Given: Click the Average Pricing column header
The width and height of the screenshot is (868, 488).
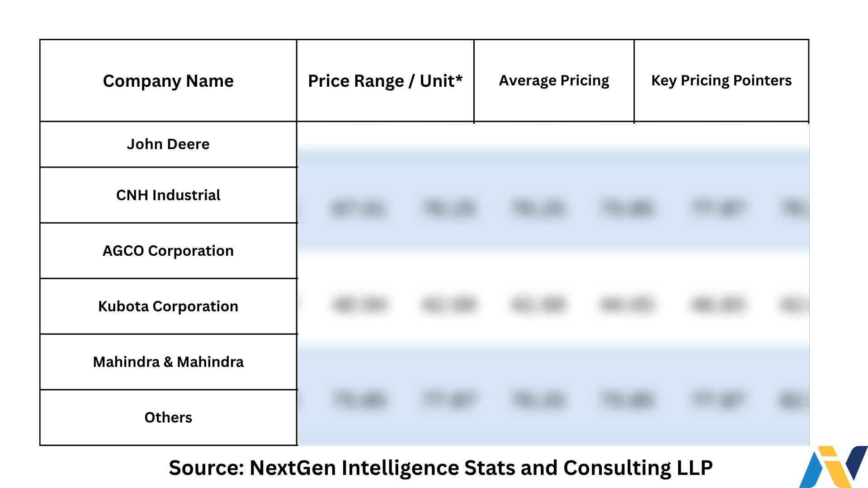Looking at the screenshot, I should [554, 80].
